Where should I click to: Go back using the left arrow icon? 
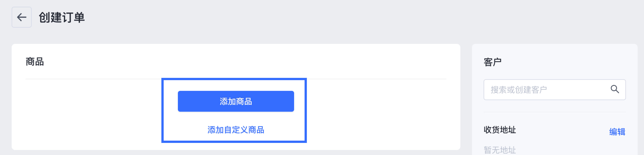pyautogui.click(x=22, y=17)
